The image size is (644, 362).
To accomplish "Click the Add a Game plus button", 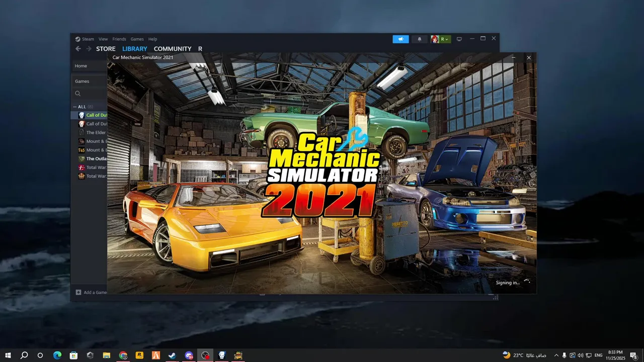I will click(x=78, y=292).
